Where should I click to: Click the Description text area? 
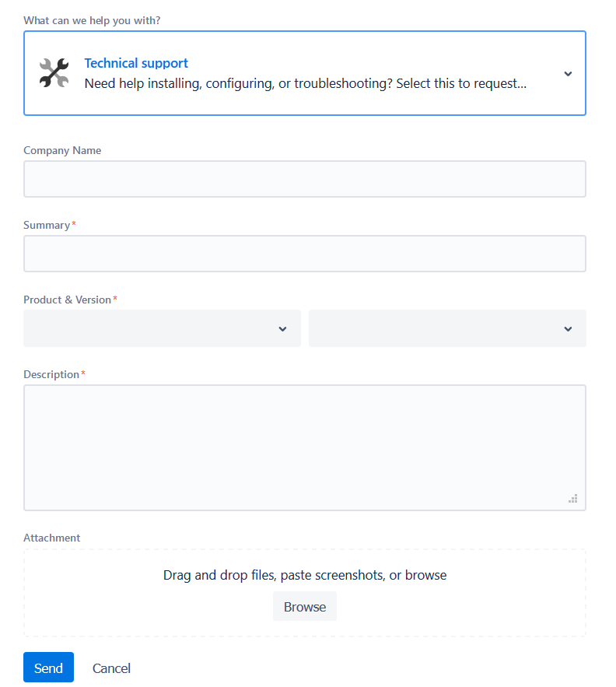pos(305,443)
